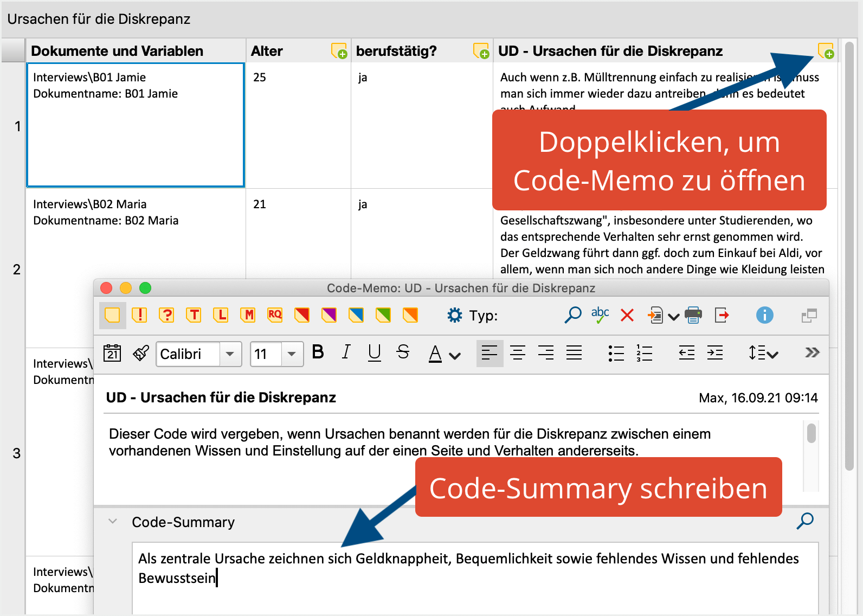
Task: Open the Calibri font dropdown
Action: tap(230, 354)
